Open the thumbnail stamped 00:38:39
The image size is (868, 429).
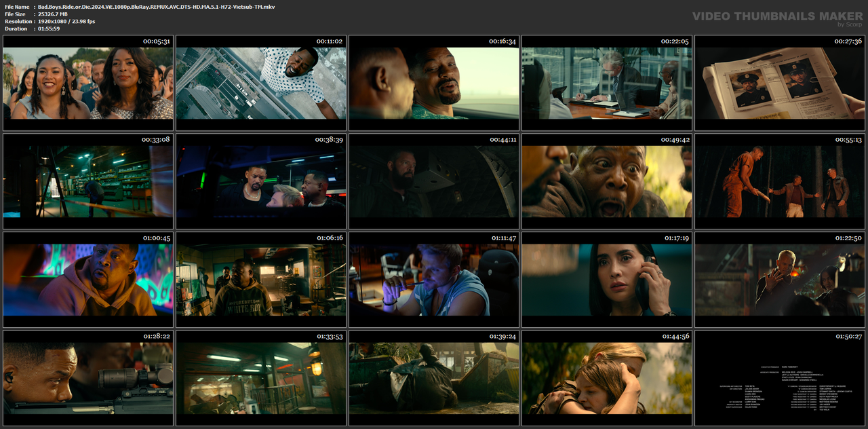(x=261, y=181)
